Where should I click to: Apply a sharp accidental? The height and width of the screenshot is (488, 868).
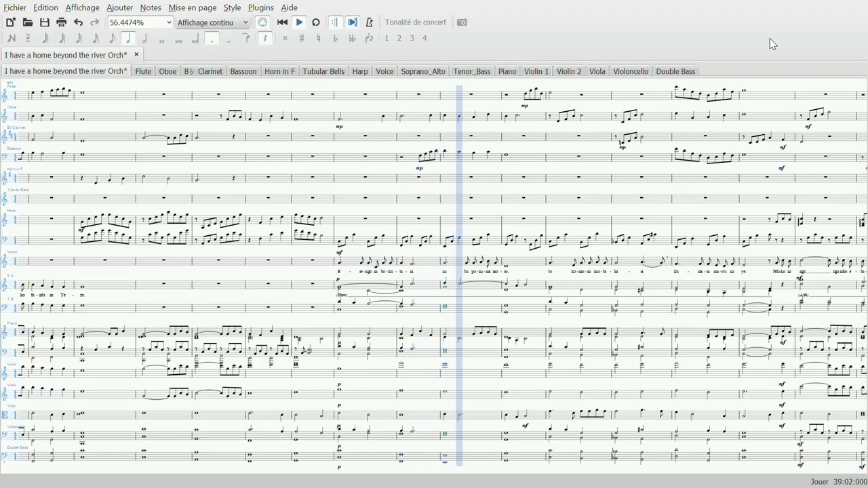click(302, 39)
